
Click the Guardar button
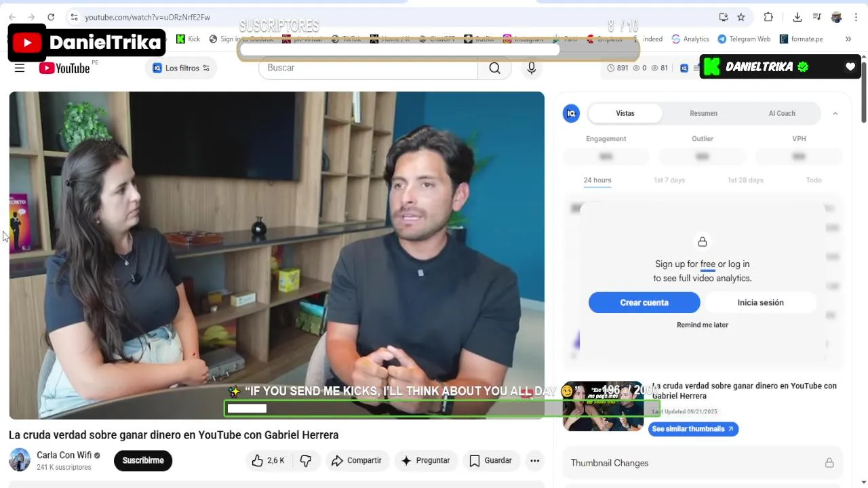491,461
